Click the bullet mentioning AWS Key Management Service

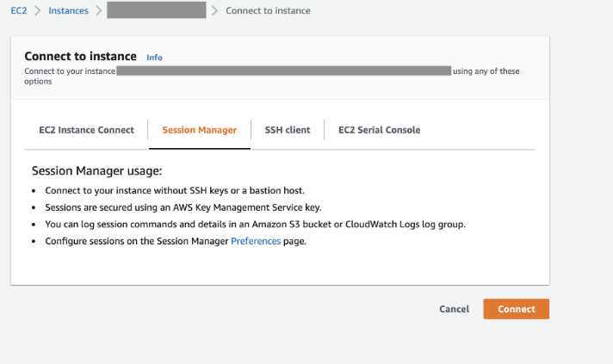coord(183,207)
